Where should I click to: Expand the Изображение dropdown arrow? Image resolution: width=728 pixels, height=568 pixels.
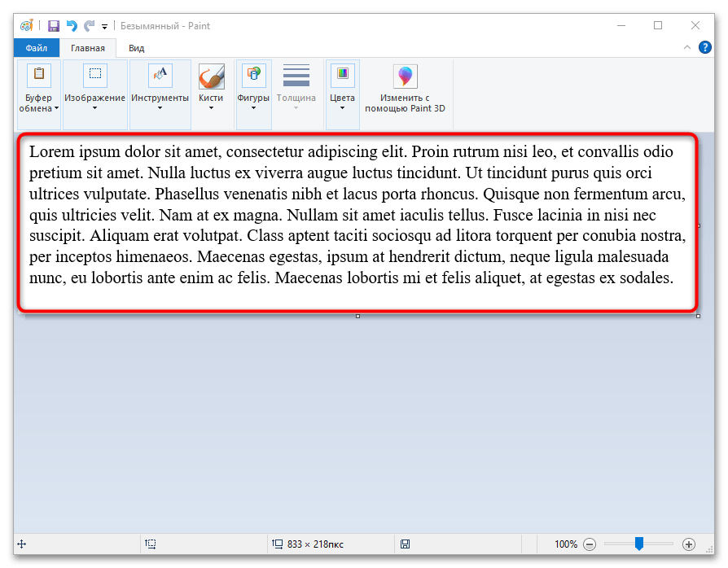click(x=94, y=108)
